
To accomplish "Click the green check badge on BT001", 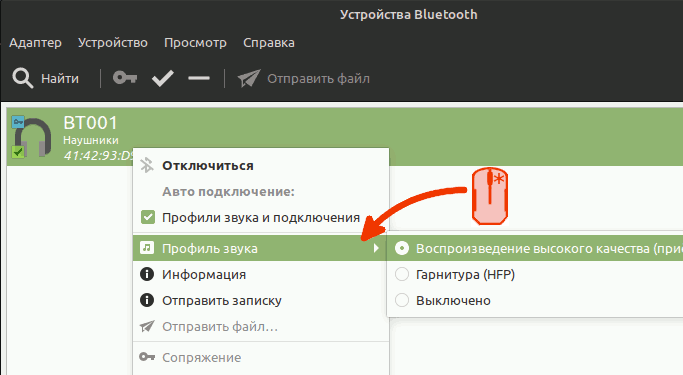I will click(18, 152).
